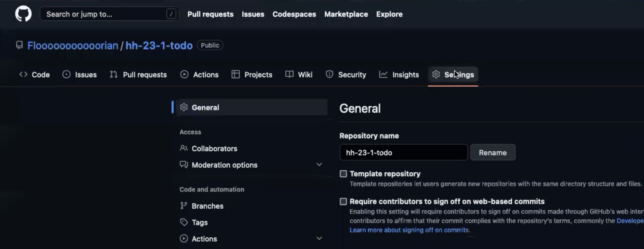Click the sidebar Actions play icon

(x=184, y=239)
